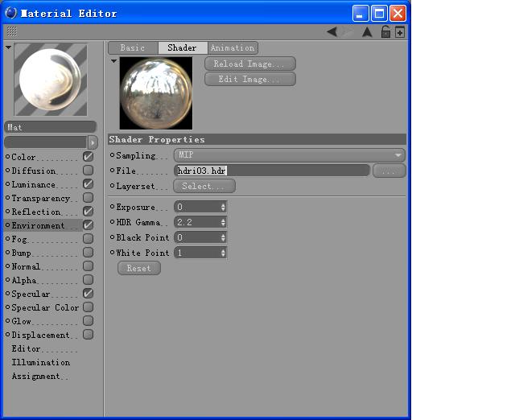The image size is (515, 420).
Task: Click animation dot beside Color channel
Action: 7,157
